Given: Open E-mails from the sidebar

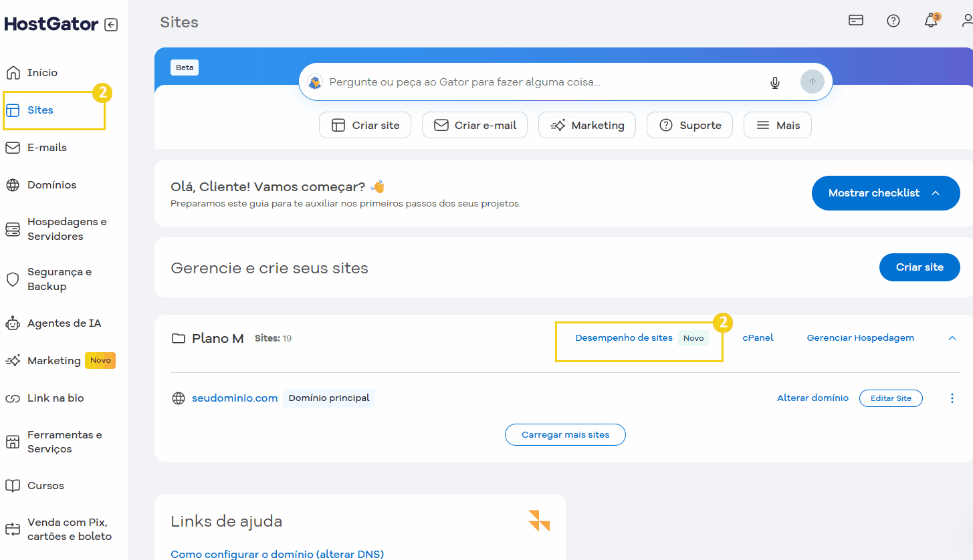Looking at the screenshot, I should coord(46,147).
